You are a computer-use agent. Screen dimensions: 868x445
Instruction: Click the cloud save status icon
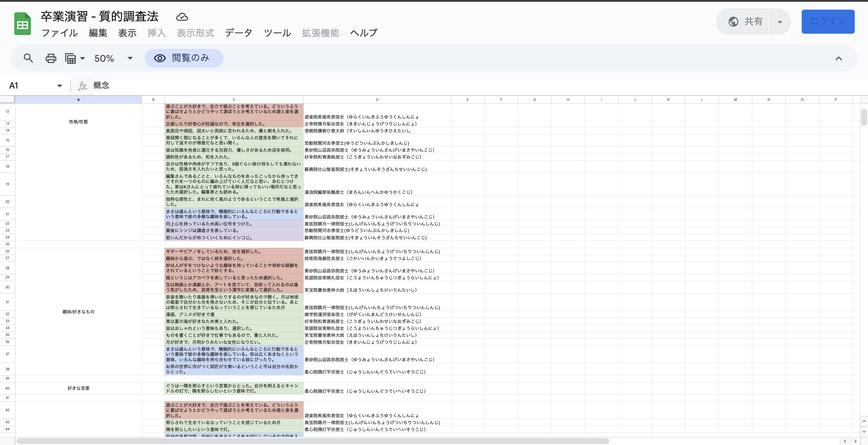[182, 17]
